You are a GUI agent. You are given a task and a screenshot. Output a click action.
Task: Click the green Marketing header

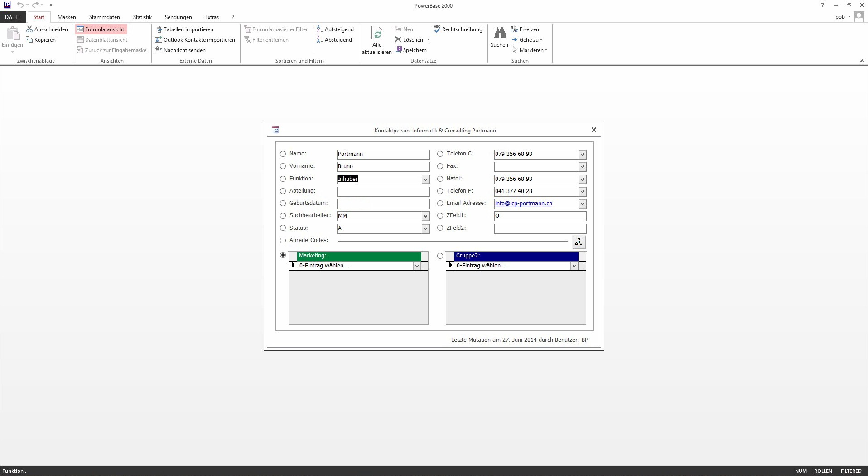tap(359, 256)
